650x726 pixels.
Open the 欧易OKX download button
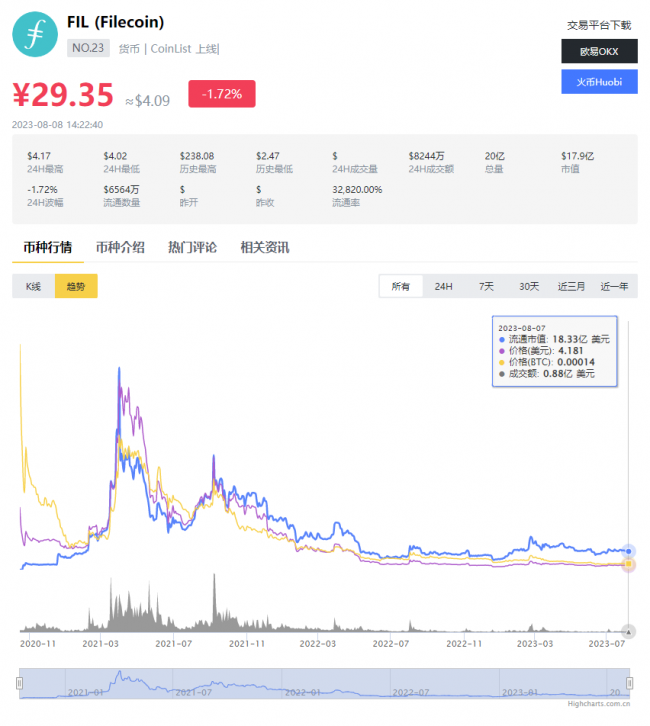click(599, 51)
